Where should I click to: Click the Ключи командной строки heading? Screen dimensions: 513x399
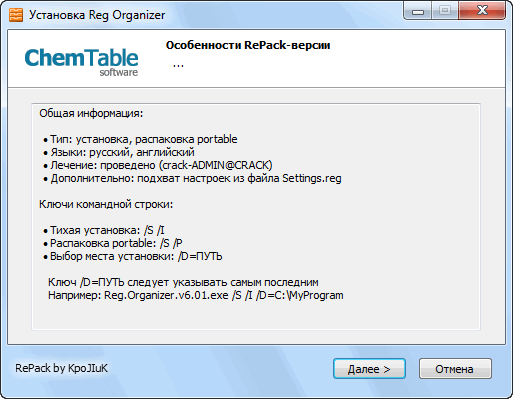106,204
